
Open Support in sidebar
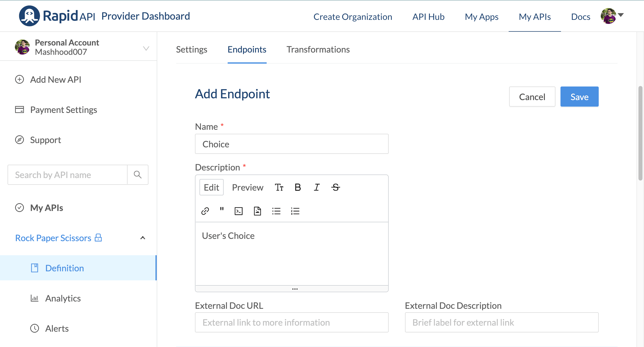coord(46,140)
